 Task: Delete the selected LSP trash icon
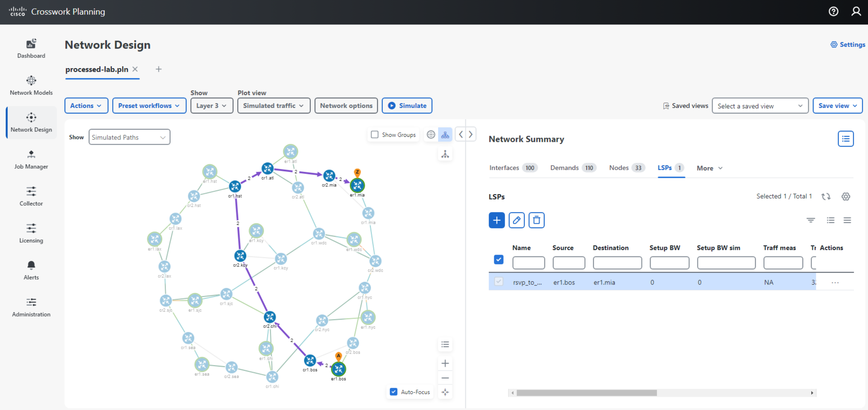(536, 220)
